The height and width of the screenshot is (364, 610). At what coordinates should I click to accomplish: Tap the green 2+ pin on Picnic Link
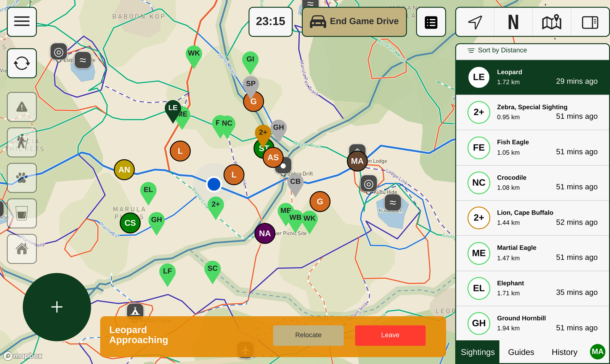pyautogui.click(x=215, y=205)
